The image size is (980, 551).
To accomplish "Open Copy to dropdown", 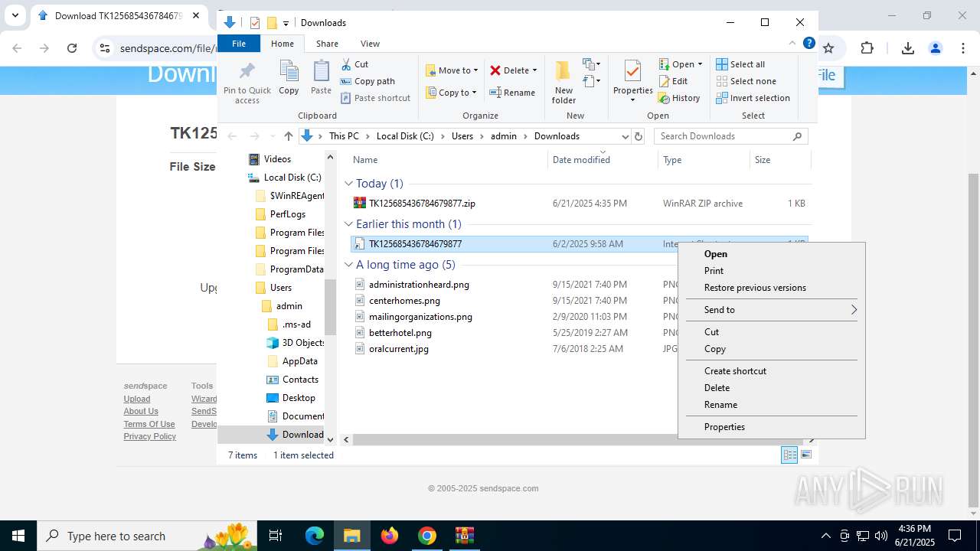I will click(451, 93).
